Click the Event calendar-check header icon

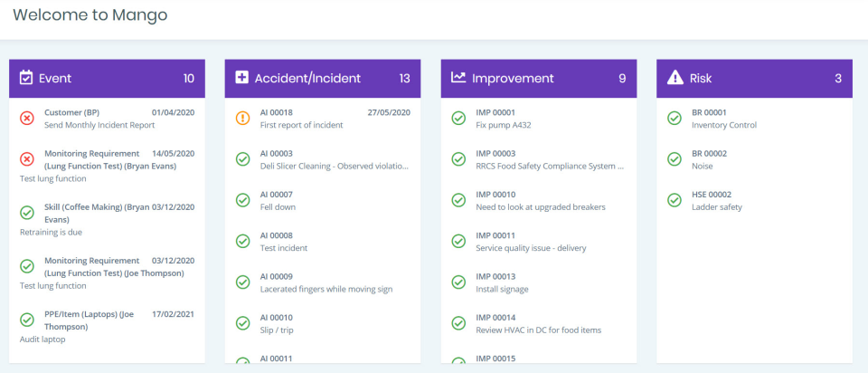(x=26, y=78)
